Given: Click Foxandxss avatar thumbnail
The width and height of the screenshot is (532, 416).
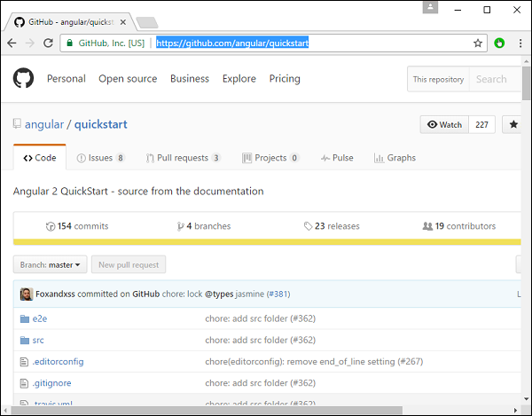Looking at the screenshot, I should click(27, 294).
